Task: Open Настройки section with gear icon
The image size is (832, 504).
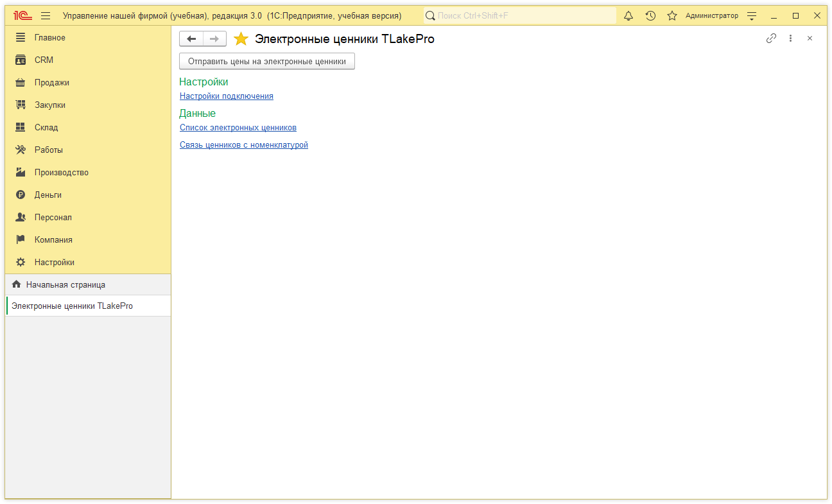Action: tap(54, 263)
